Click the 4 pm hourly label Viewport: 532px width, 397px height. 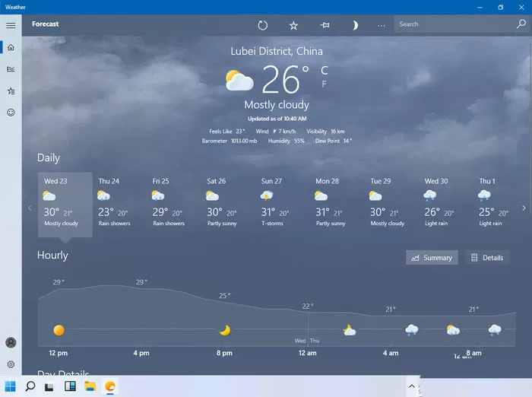(x=141, y=353)
